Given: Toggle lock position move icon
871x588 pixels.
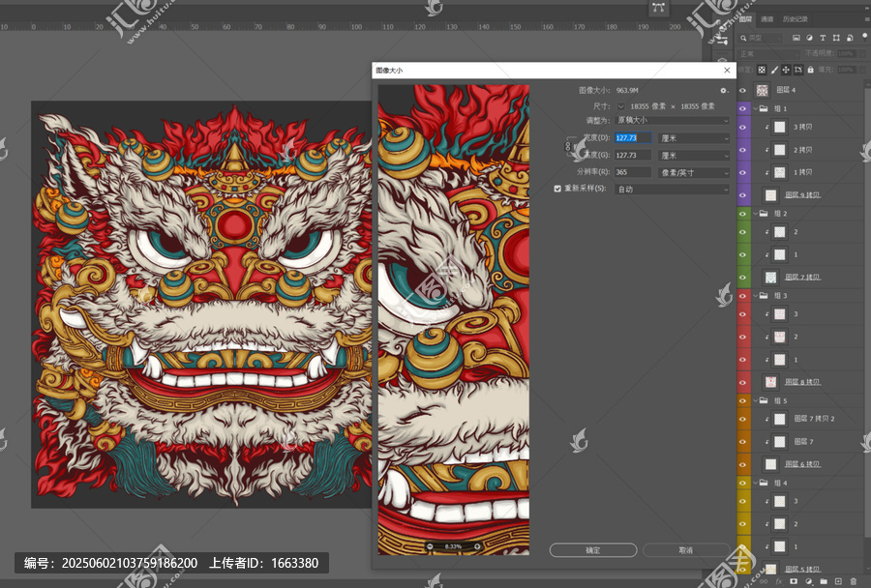Looking at the screenshot, I should [x=786, y=70].
